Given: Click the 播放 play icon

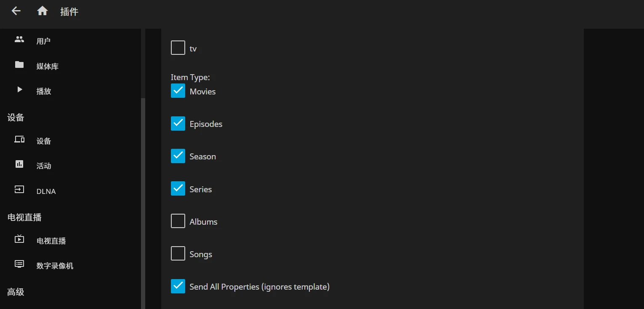Looking at the screenshot, I should point(19,90).
